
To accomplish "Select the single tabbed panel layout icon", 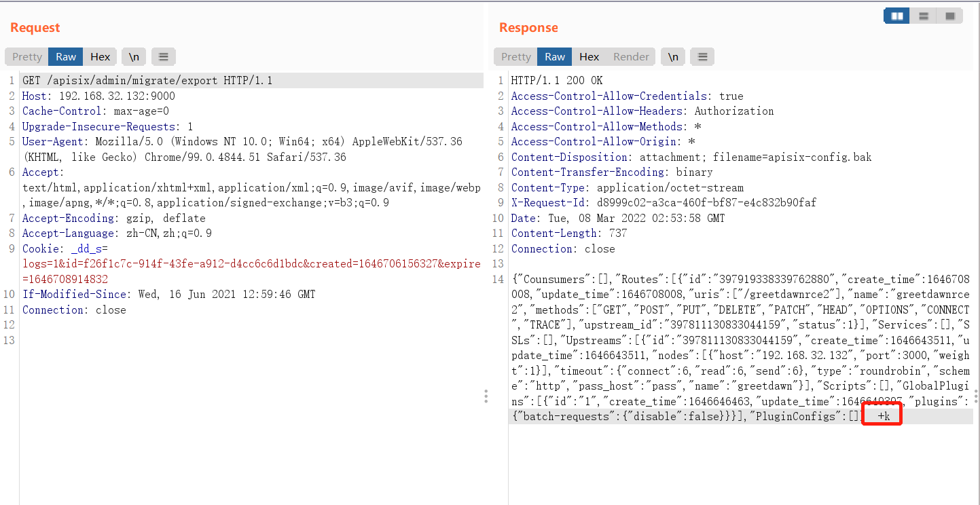I will click(x=949, y=16).
